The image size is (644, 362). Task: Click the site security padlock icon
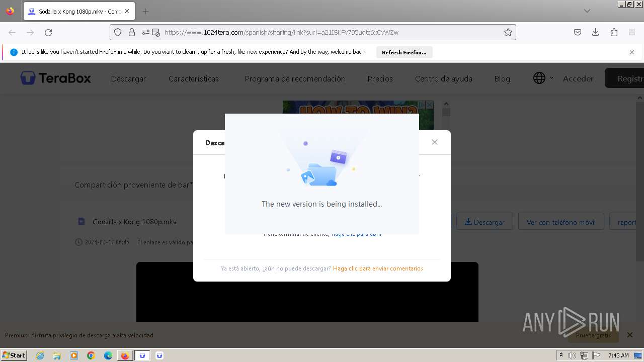[132, 32]
